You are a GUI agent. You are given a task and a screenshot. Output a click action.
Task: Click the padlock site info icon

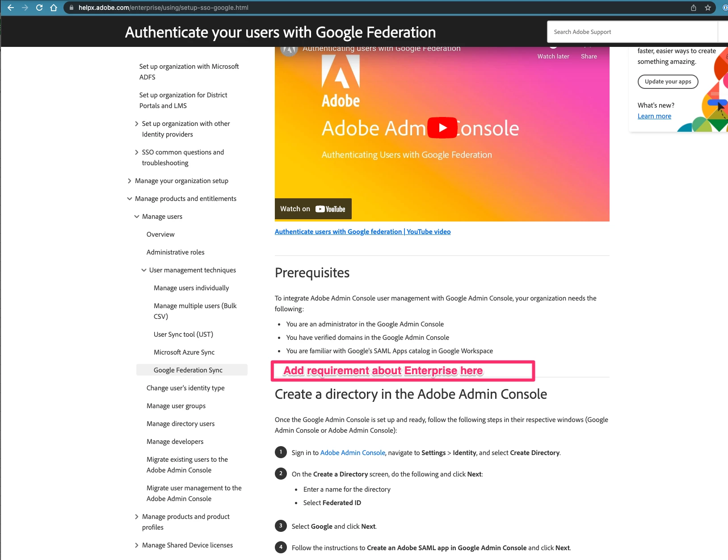point(72,8)
